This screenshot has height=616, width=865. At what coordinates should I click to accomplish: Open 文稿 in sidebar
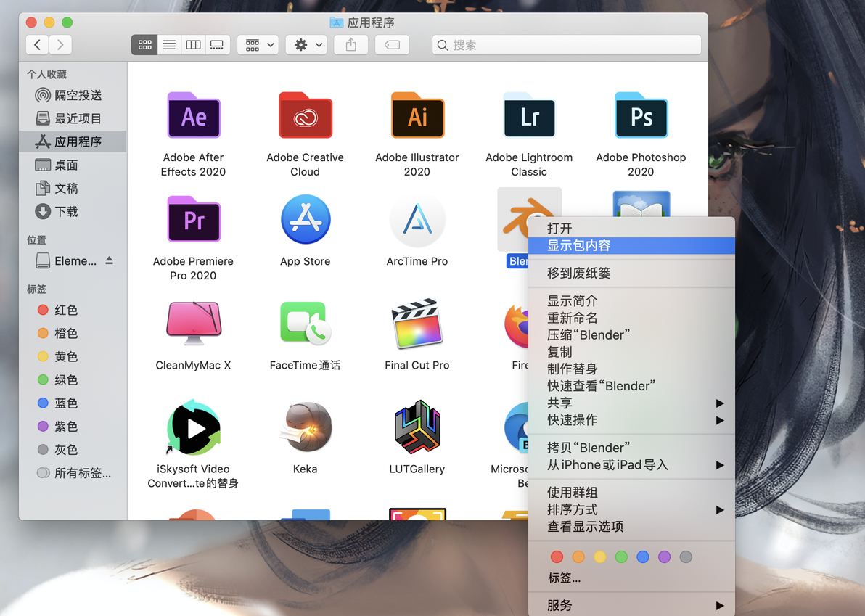[73, 188]
